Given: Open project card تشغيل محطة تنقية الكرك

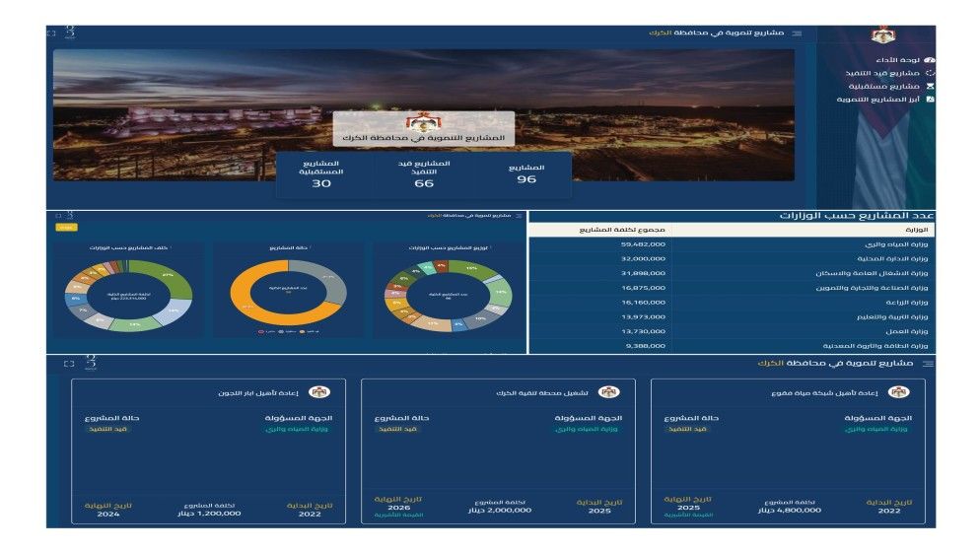Looking at the screenshot, I should (498, 451).
